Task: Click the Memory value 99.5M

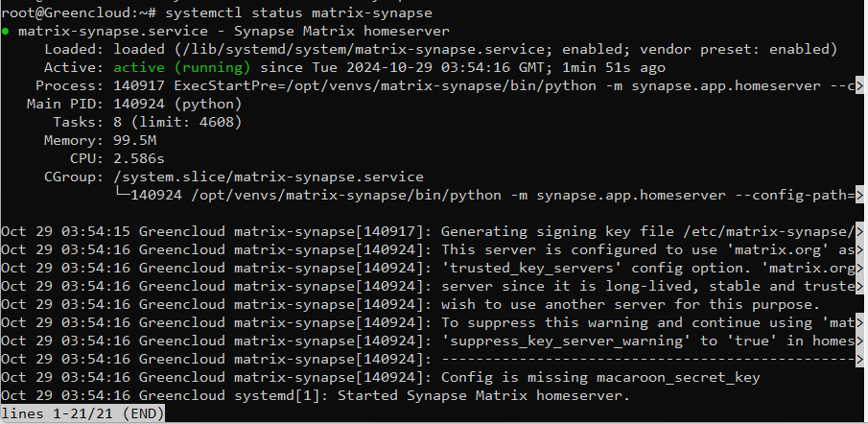Action: point(134,141)
